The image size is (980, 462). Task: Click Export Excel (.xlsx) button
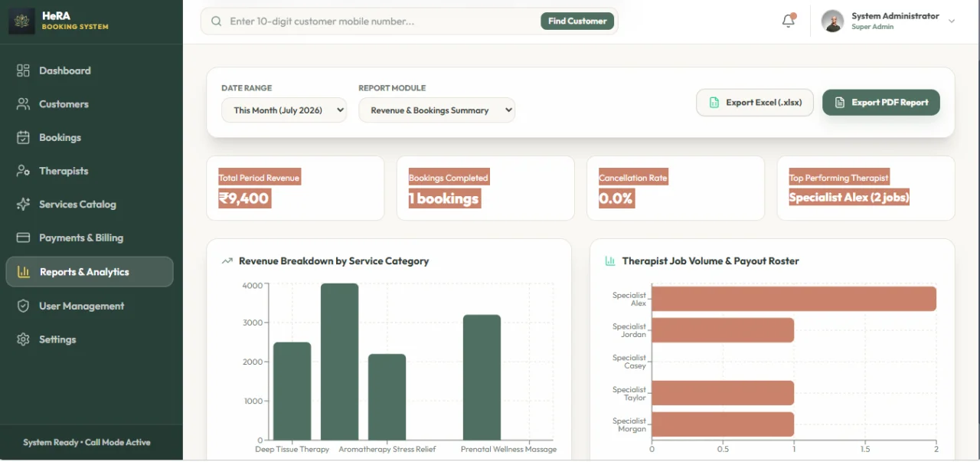pos(754,103)
